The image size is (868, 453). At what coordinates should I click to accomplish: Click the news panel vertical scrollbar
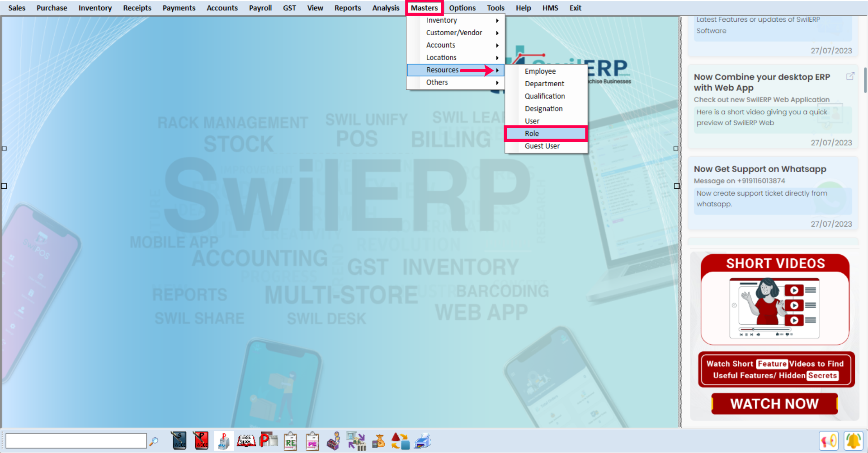(x=865, y=80)
